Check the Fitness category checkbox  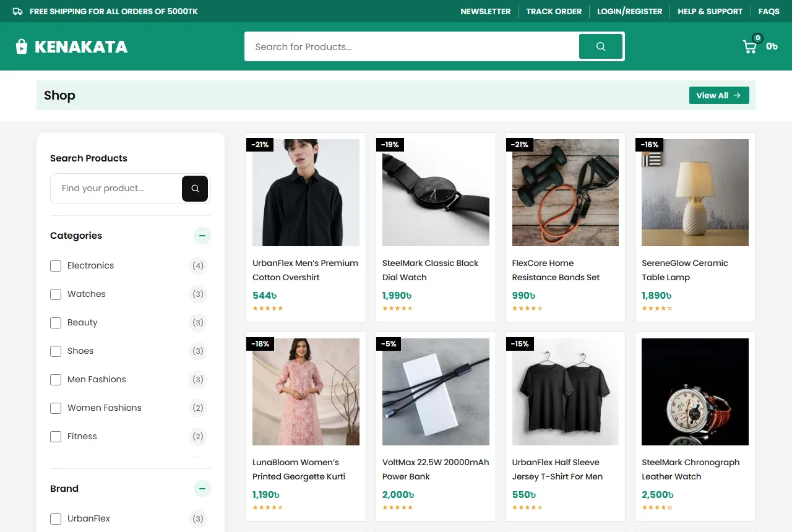tap(56, 437)
